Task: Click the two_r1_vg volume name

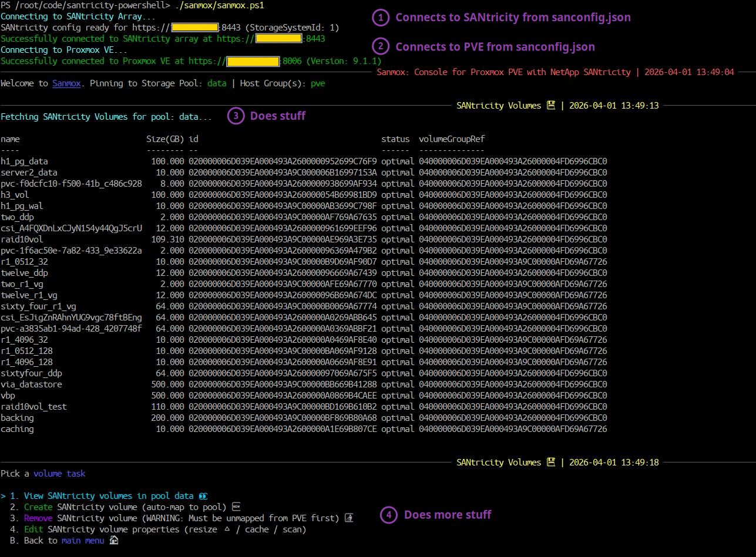Action: [22, 284]
